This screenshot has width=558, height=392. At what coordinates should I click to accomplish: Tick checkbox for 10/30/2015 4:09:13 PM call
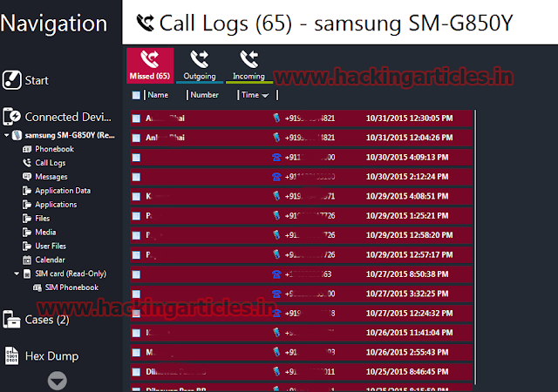(x=136, y=158)
